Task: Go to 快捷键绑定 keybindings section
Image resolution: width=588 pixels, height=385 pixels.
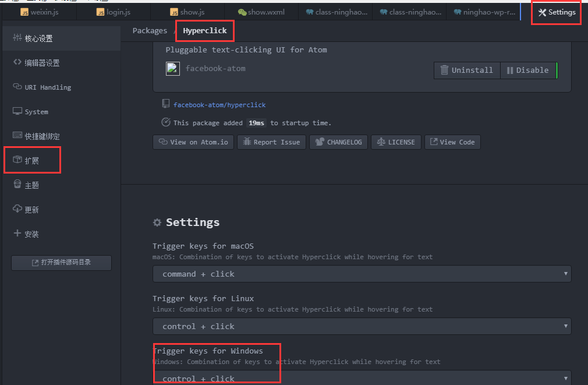Action: coord(42,136)
